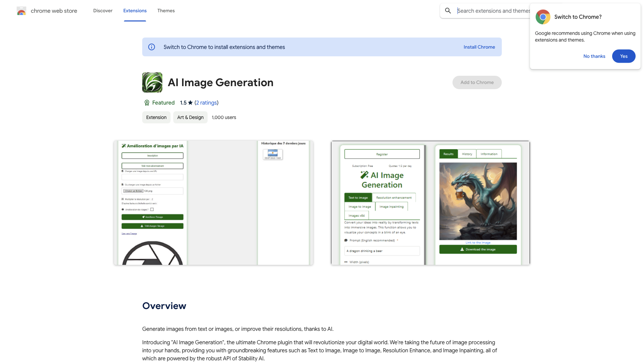Screen dimensions: 644x362
Task: Click the rating star icon
Action: point(191,103)
